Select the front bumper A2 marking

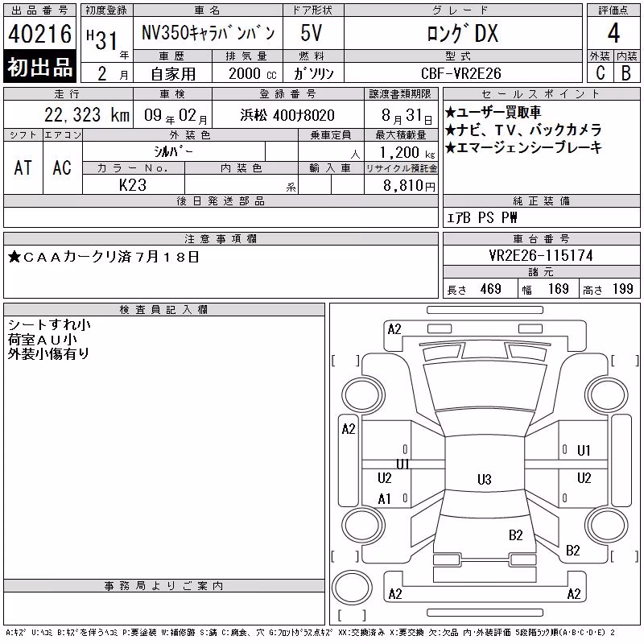[x=394, y=329]
